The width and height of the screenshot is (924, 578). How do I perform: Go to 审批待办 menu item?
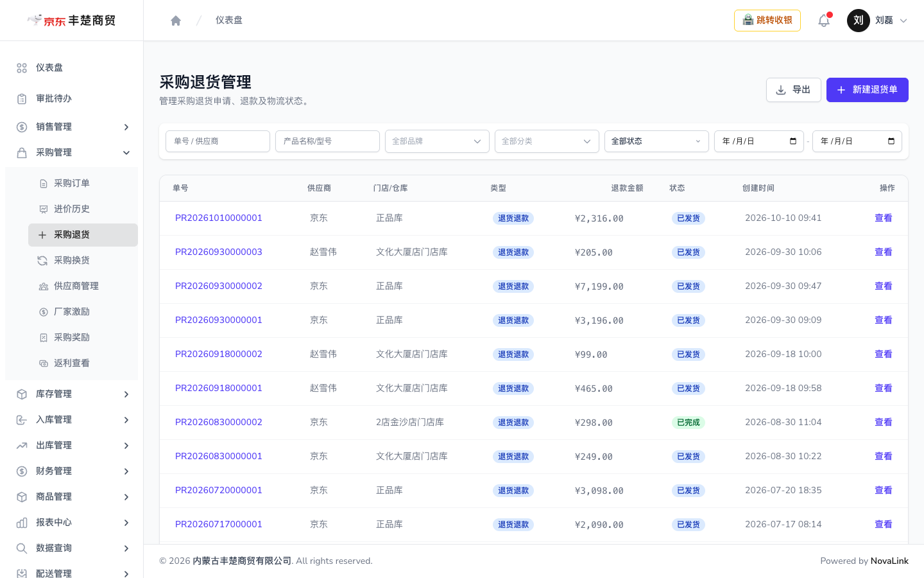[71, 99]
